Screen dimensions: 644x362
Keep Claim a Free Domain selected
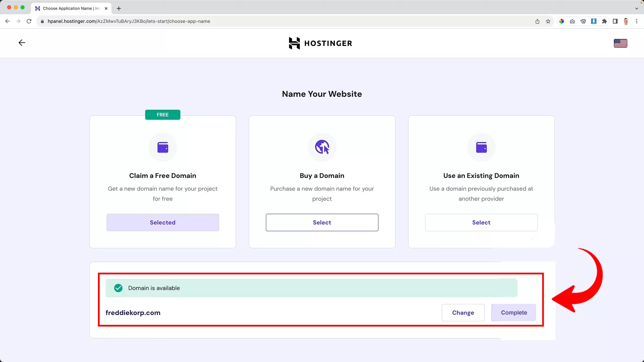point(163,222)
